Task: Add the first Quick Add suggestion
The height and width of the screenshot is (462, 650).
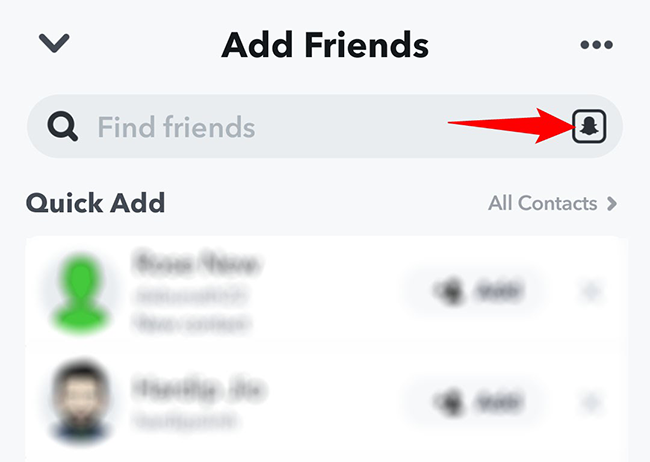Action: [x=476, y=292]
